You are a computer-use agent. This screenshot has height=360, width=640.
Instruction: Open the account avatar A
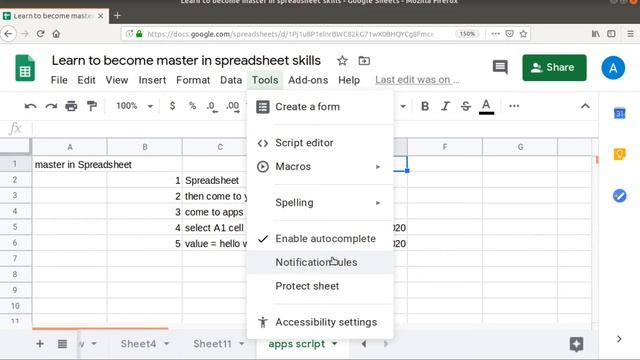point(613,68)
